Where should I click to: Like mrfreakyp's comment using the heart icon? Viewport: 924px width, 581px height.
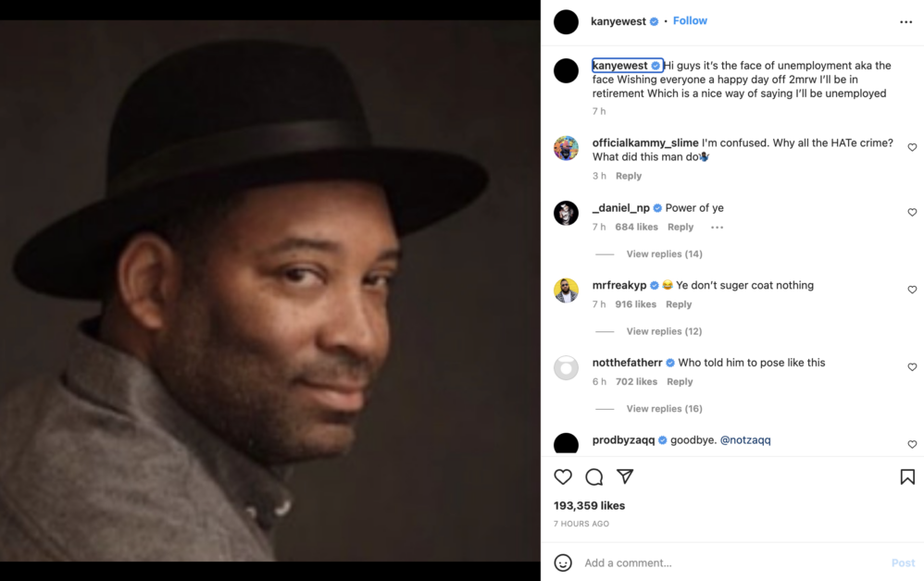pyautogui.click(x=912, y=289)
